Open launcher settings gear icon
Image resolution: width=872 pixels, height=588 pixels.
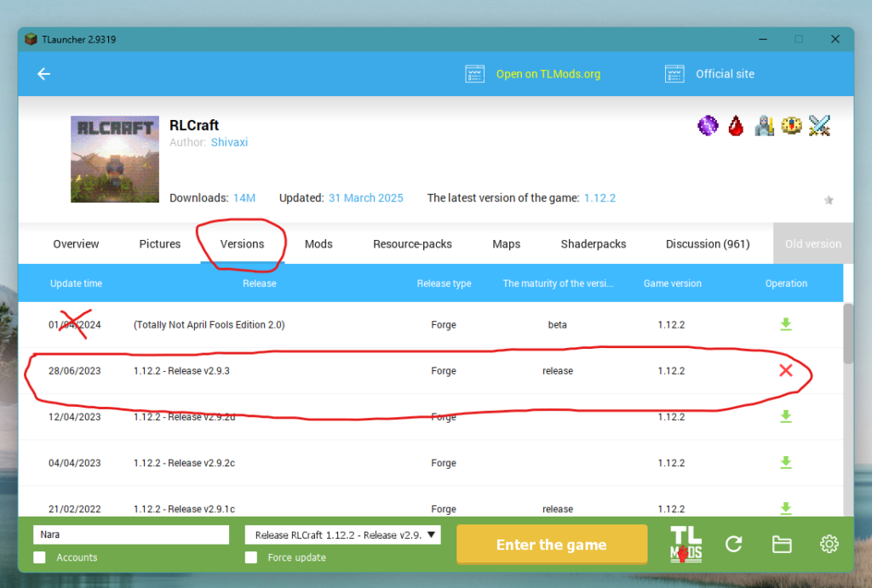pos(829,545)
